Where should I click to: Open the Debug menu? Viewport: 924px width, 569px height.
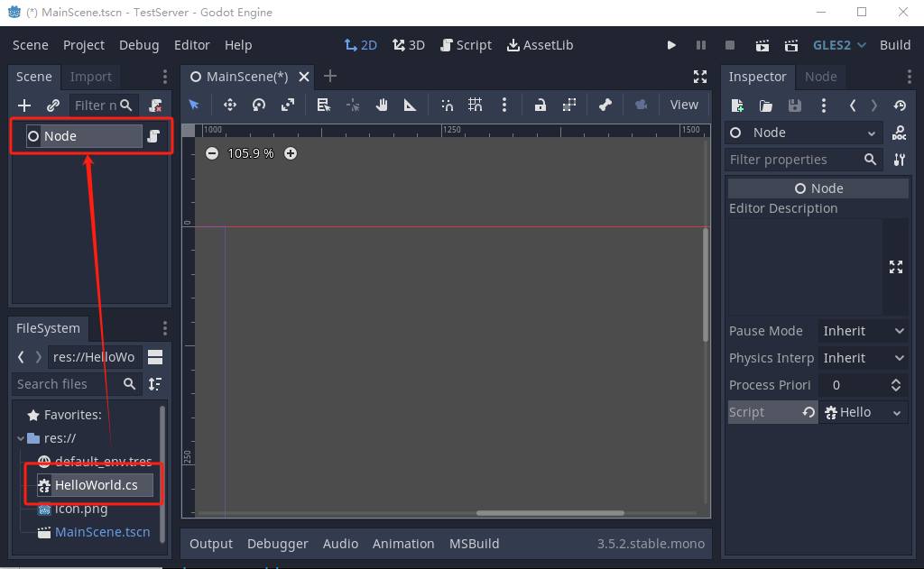point(138,45)
